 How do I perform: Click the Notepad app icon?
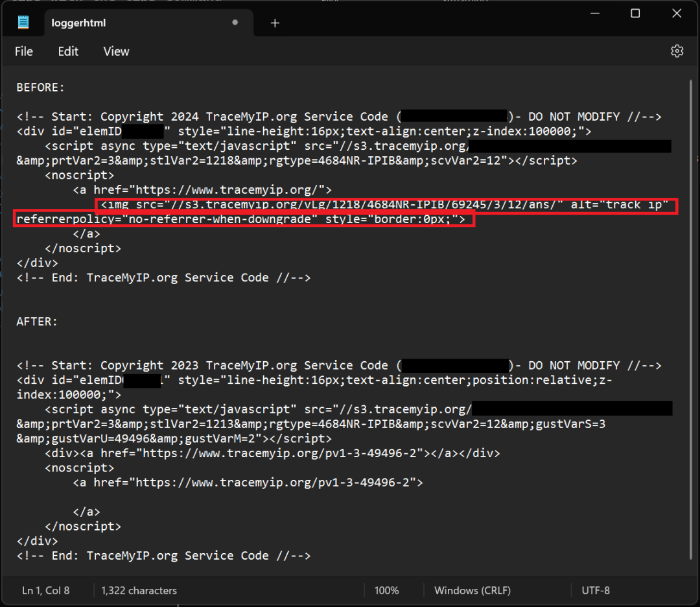coord(23,22)
